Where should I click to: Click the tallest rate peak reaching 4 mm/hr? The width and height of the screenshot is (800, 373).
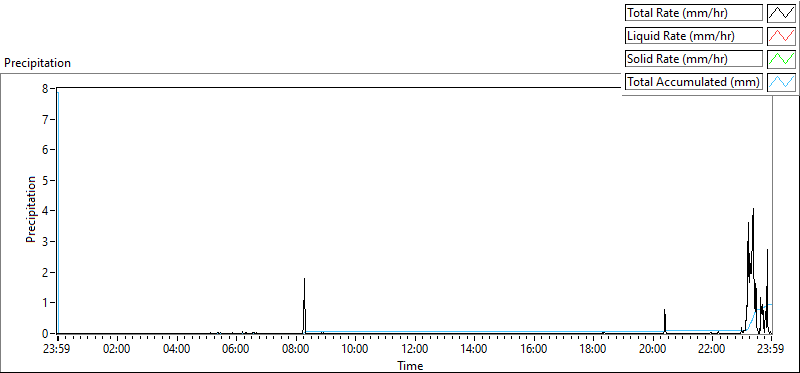753,210
